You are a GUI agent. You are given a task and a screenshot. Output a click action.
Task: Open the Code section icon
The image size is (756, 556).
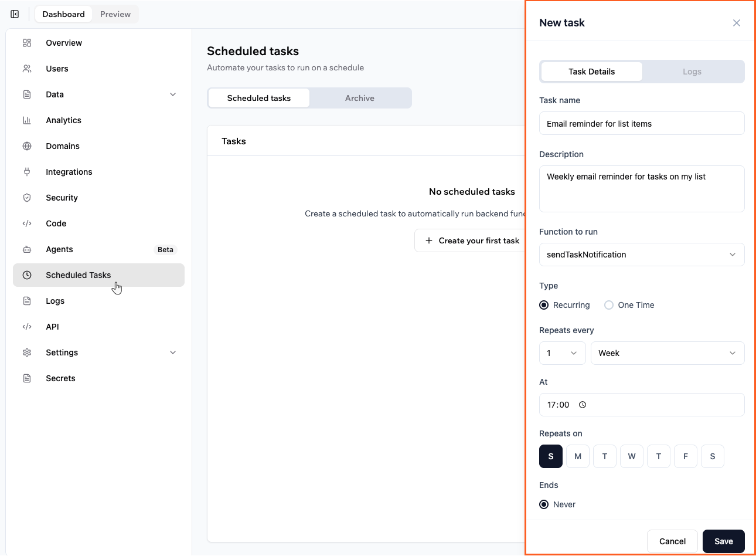pos(27,223)
